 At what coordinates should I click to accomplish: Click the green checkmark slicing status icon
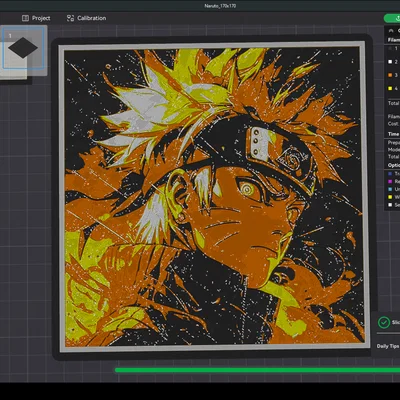[384, 322]
